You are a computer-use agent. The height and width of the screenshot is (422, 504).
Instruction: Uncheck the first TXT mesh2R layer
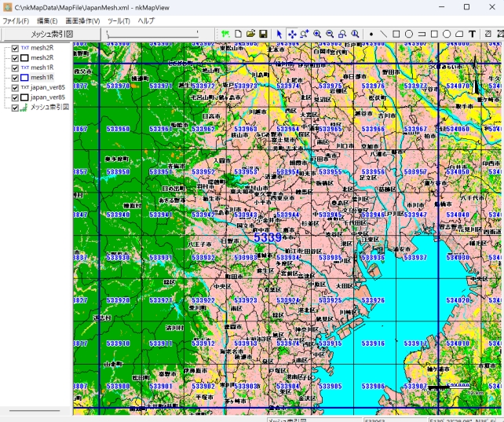(x=15, y=48)
